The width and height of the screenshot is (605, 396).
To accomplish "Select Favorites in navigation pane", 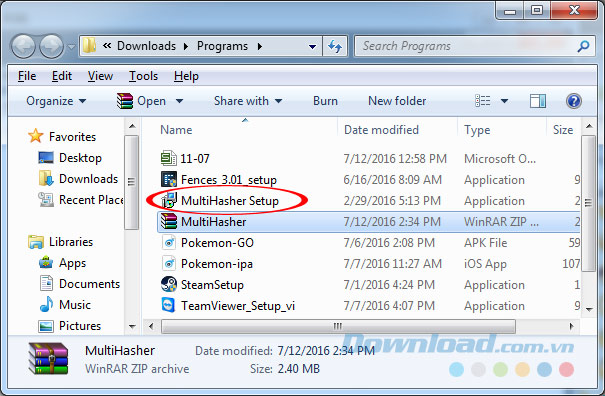I will click(73, 137).
